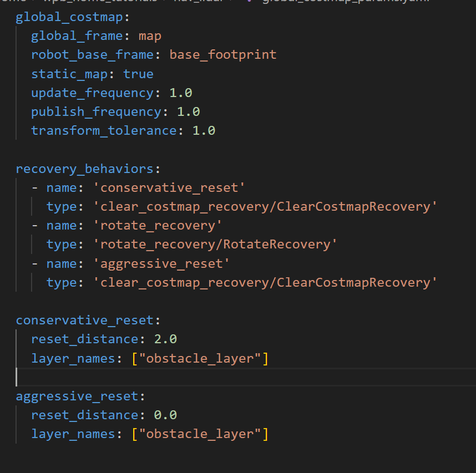Click the 'rotate_recovery' name string

158,225
